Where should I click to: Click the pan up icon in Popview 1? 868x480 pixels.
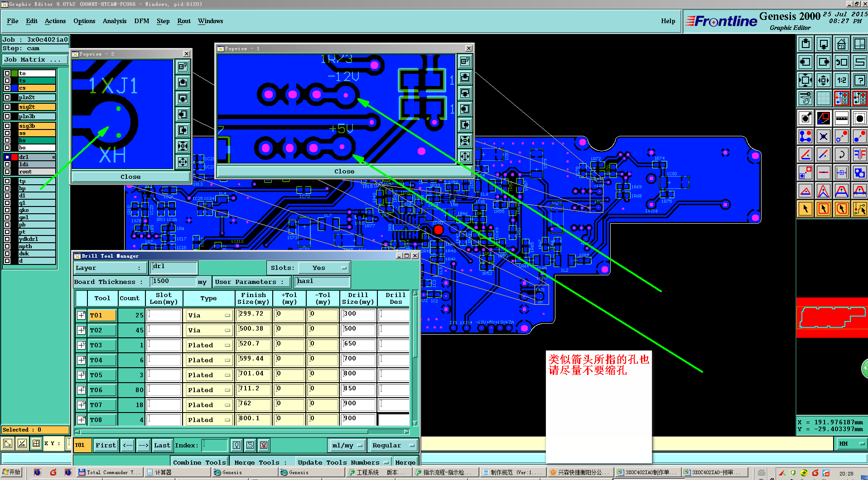click(x=465, y=77)
